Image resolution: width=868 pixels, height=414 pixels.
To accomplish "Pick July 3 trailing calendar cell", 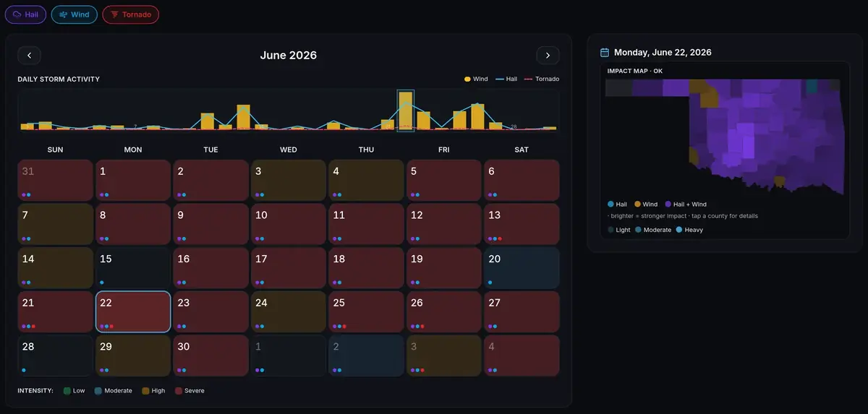I will pyautogui.click(x=444, y=355).
